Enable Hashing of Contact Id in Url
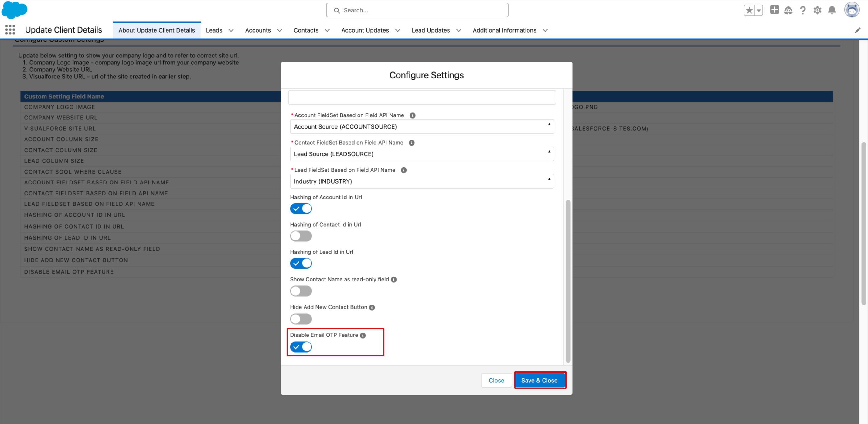Image resolution: width=868 pixels, height=424 pixels. click(301, 236)
